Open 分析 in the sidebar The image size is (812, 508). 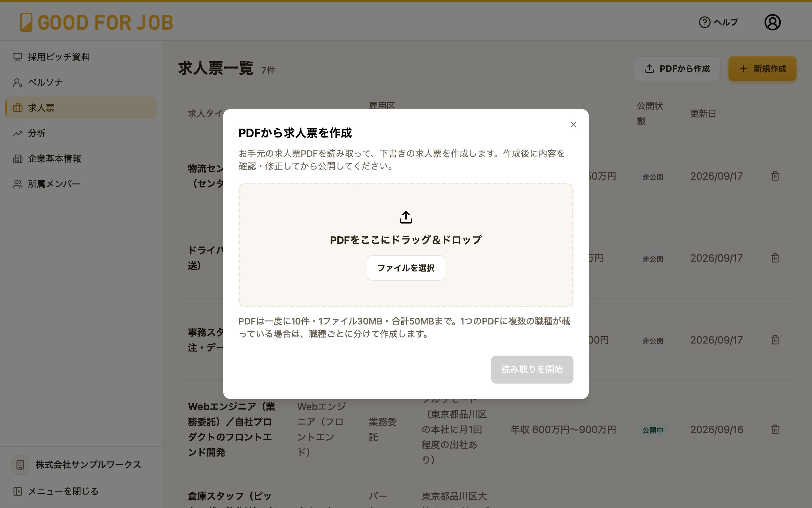(81, 133)
